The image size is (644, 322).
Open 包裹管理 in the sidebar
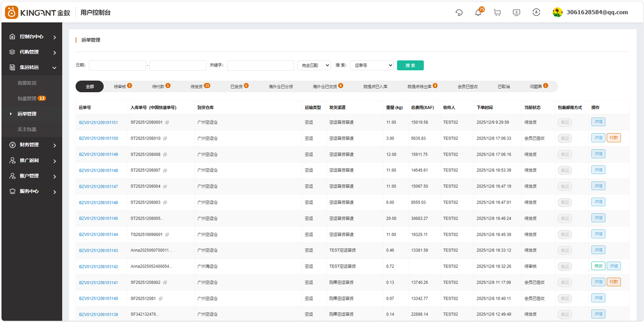click(x=27, y=99)
